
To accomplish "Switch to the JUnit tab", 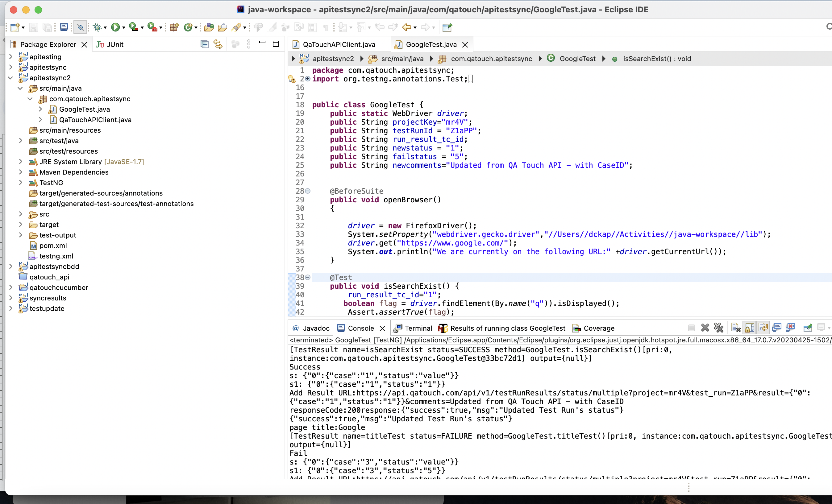I will [x=110, y=44].
